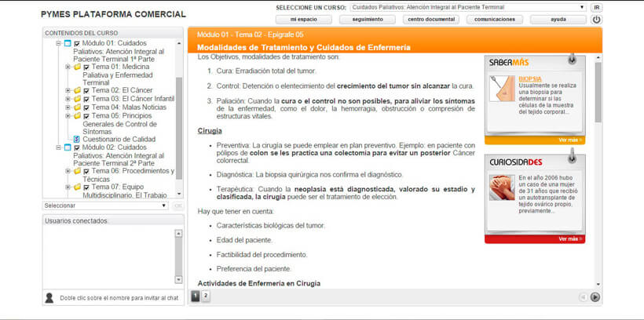Click the users list scroll up arrow
Image resolution: width=644 pixels, height=320 pixels.
pyautogui.click(x=178, y=234)
